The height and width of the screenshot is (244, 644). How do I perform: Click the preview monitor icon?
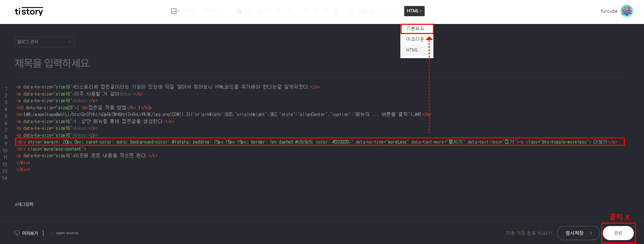[x=17, y=233]
